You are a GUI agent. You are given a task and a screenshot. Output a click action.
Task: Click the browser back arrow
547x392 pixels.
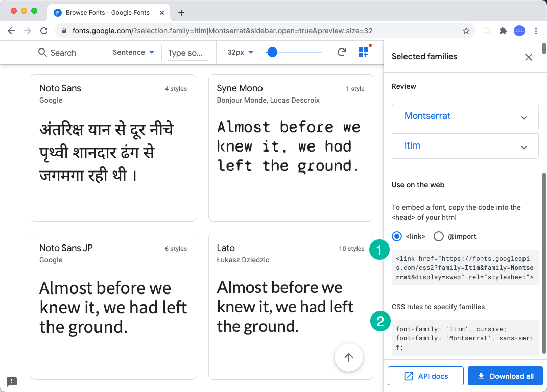point(11,31)
